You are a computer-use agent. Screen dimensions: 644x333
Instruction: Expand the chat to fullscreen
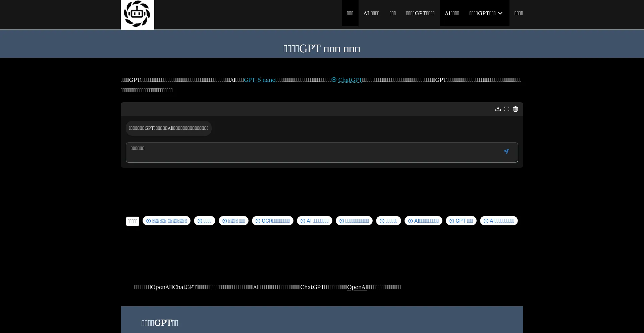tap(506, 109)
